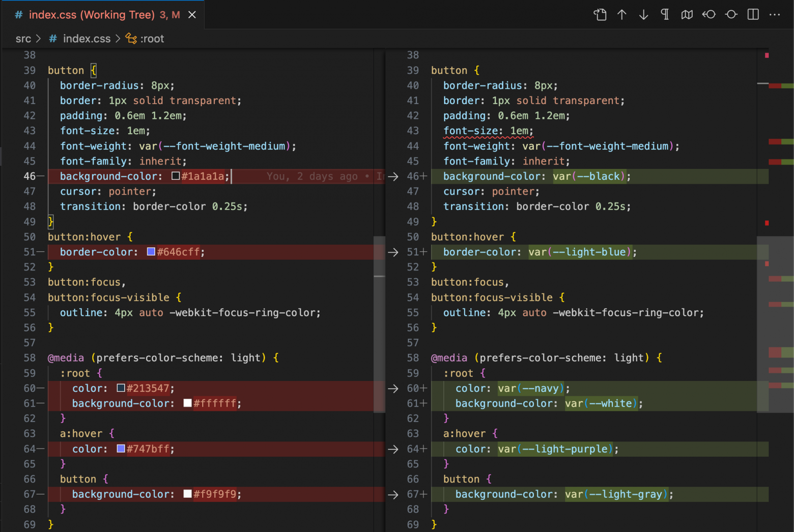Viewport: 794px width, 532px height.
Task: Click the #f9f9f9 color swatch
Action: [x=187, y=494]
